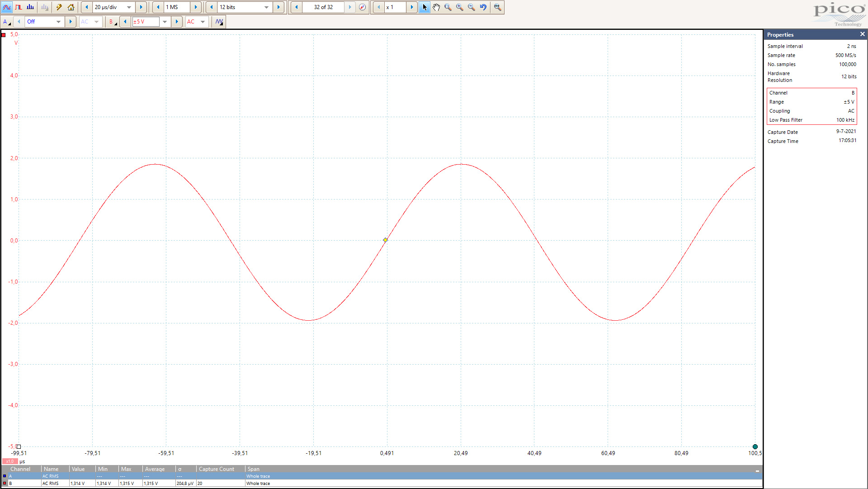Screen dimensions: 868x489
Task: Open channel A coupling dropdown
Action: (90, 22)
